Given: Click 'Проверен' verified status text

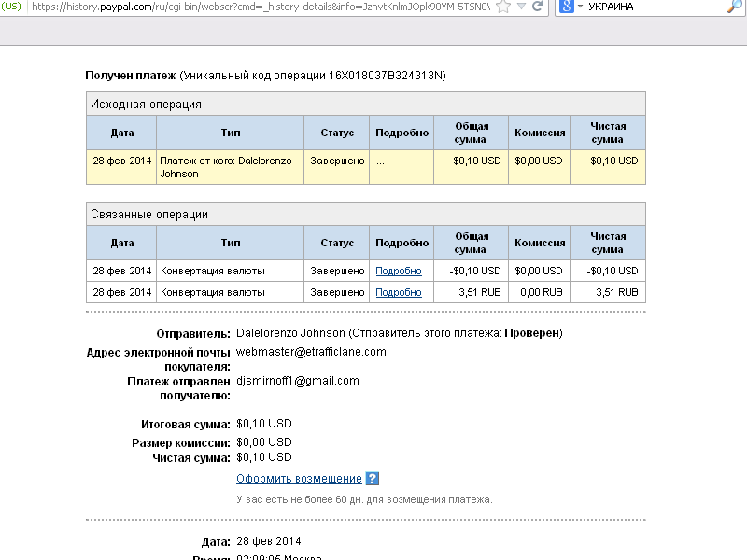Looking at the screenshot, I should click(531, 333).
